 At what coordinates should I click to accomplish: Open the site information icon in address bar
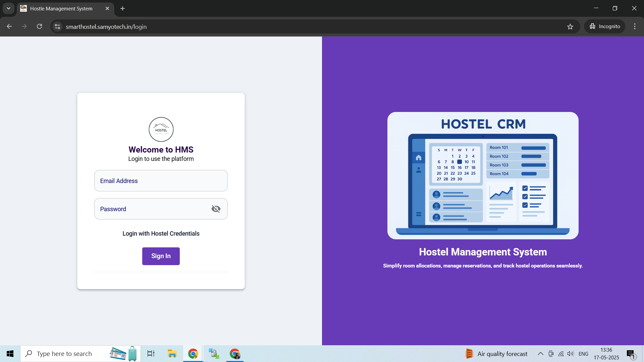point(57,26)
